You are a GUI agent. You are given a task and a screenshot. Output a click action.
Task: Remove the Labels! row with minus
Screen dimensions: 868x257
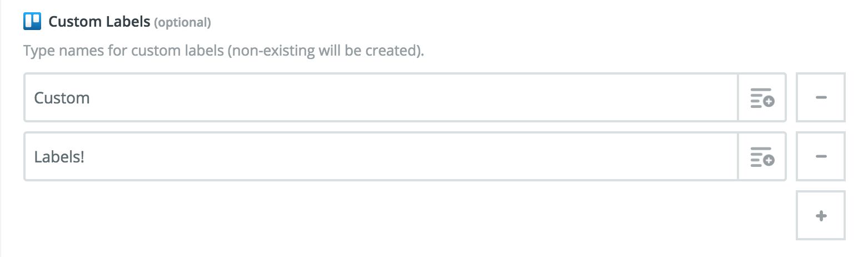[821, 157]
